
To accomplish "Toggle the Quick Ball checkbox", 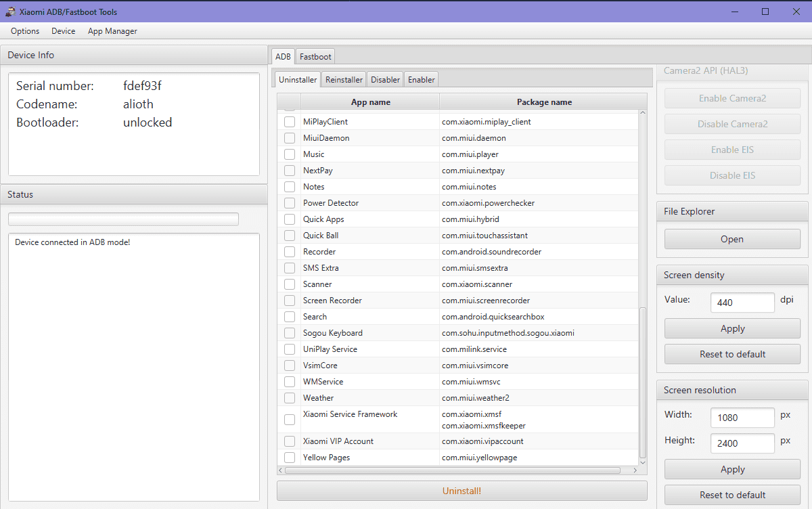I will [x=290, y=236].
